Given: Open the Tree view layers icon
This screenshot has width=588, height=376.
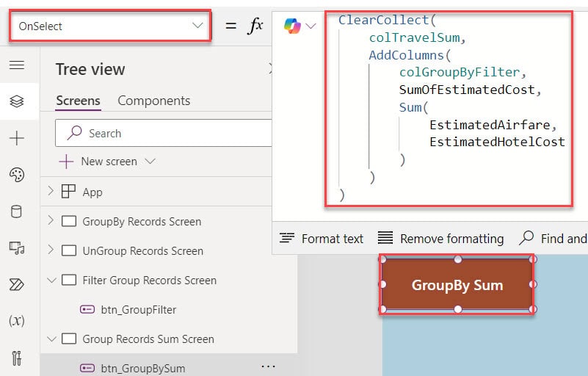Looking at the screenshot, I should tap(17, 101).
